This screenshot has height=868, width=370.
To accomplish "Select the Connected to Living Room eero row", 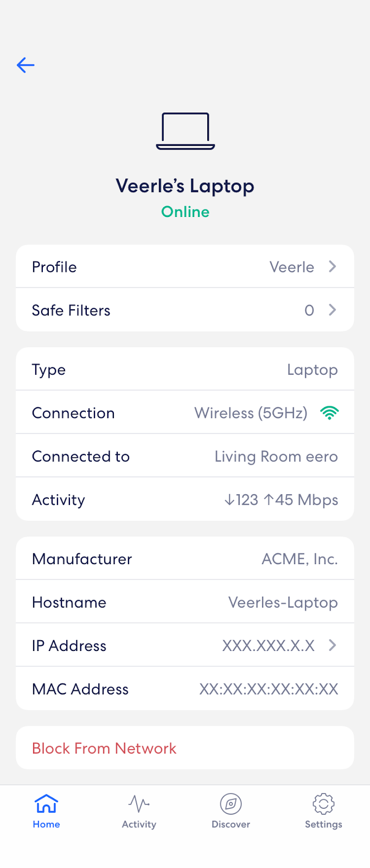I will 185,456.
